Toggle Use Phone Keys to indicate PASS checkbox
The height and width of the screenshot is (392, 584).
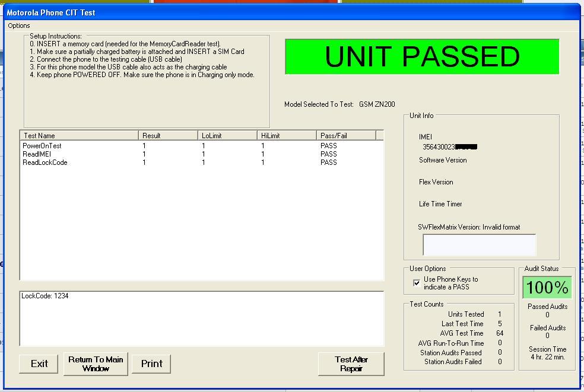click(x=417, y=283)
